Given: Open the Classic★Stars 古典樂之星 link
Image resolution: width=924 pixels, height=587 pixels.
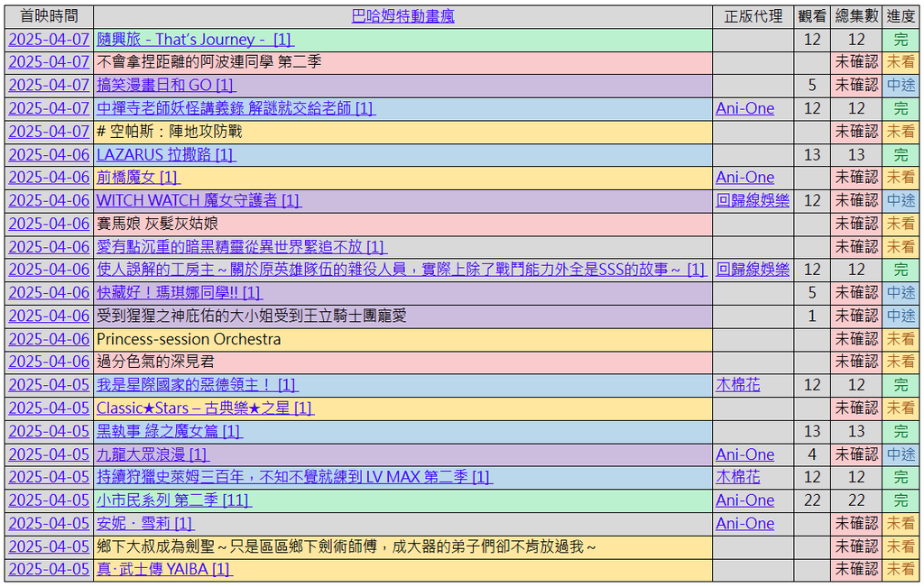Looking at the screenshot, I should pyautogui.click(x=204, y=408).
